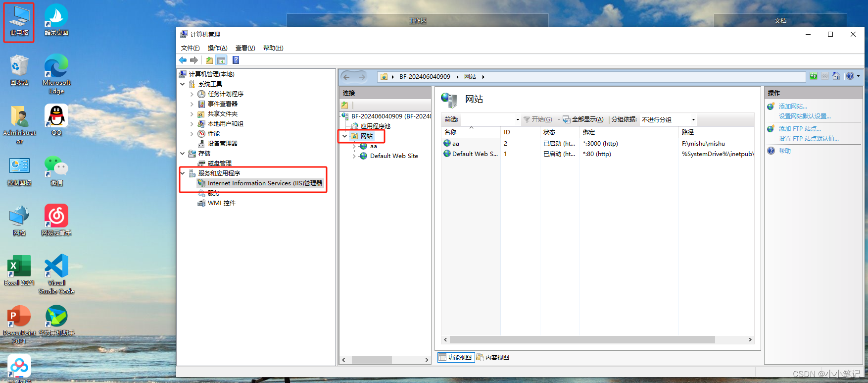868x383 pixels.
Task: Open the 查看(V) menu
Action: [x=245, y=48]
